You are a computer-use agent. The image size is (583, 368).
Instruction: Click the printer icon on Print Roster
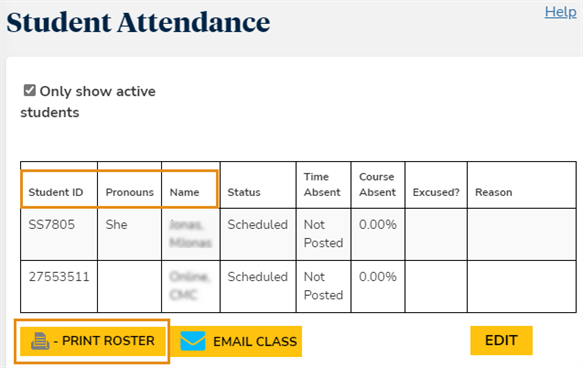pos(40,341)
